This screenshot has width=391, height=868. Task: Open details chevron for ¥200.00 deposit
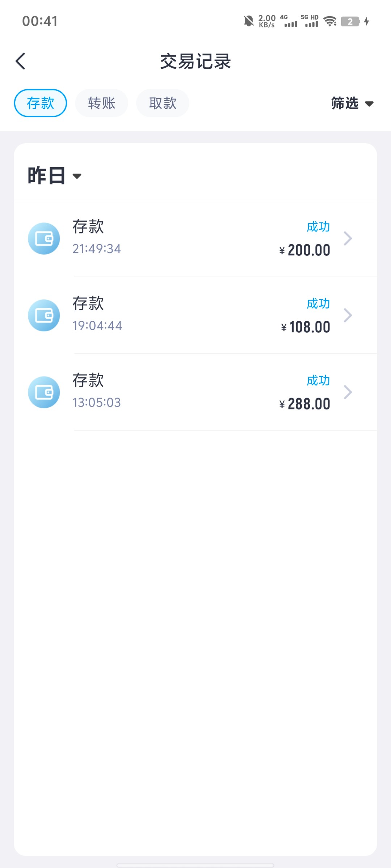click(x=348, y=238)
